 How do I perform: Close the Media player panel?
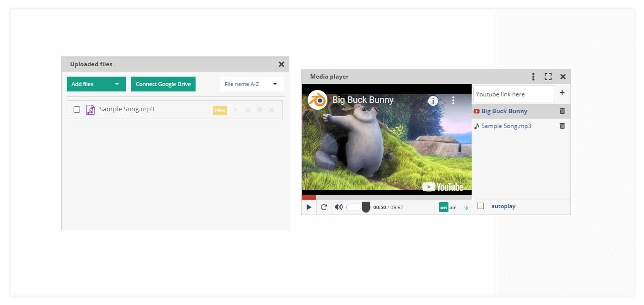[563, 77]
